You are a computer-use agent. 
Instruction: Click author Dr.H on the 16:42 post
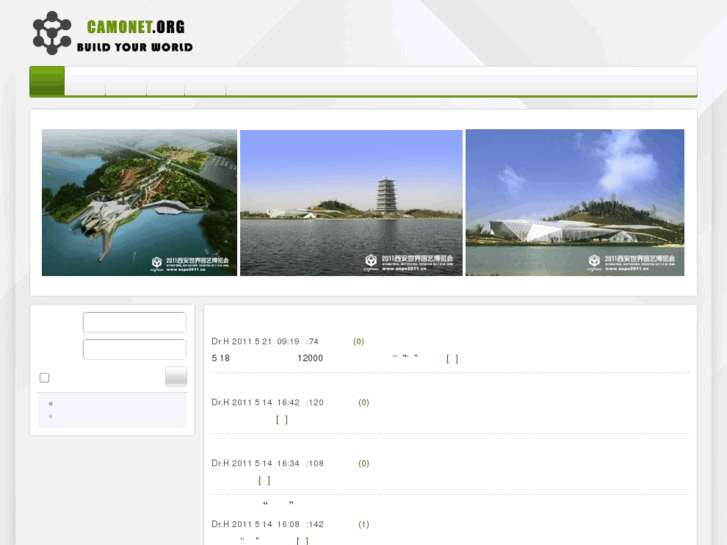(x=220, y=402)
